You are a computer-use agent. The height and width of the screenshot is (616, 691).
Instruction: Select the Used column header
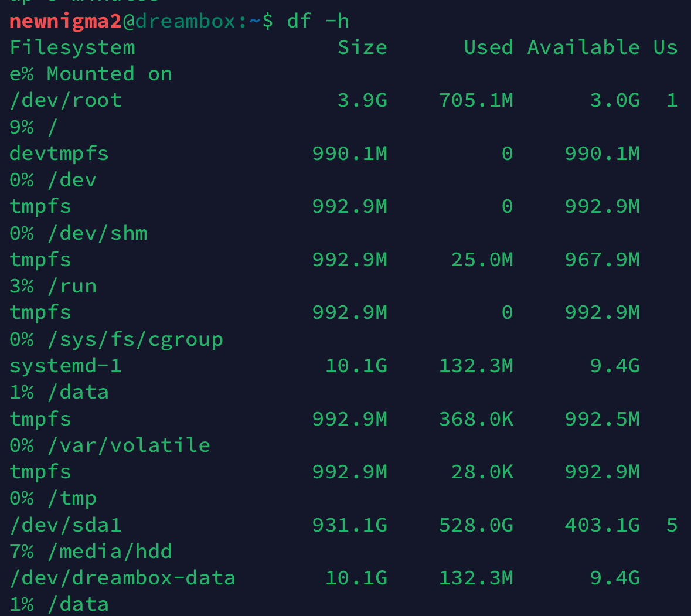488,47
